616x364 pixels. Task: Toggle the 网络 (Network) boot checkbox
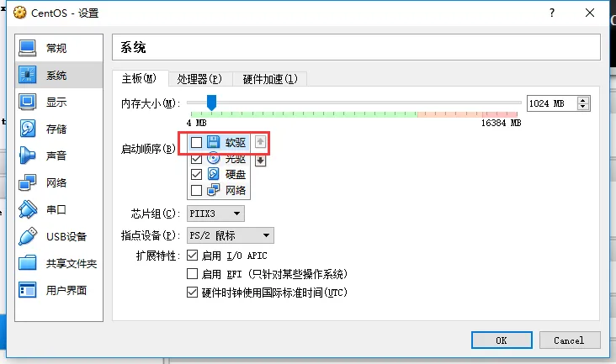196,190
